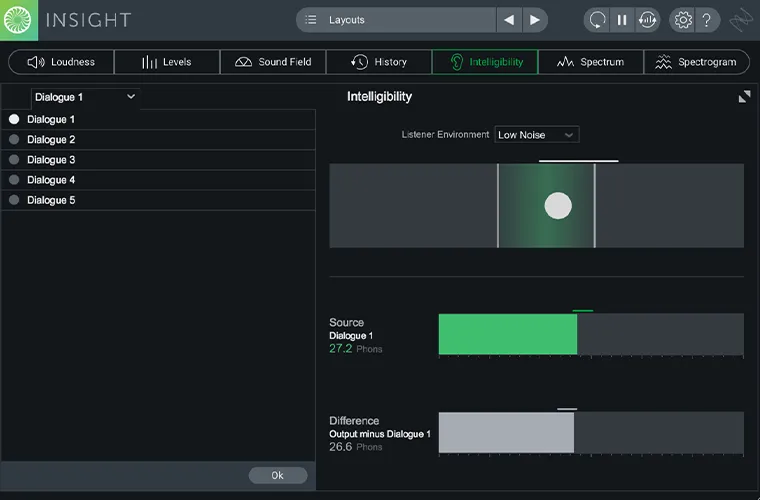This screenshot has width=760, height=500.
Task: Click the Spectrogram waves icon
Action: tap(663, 62)
